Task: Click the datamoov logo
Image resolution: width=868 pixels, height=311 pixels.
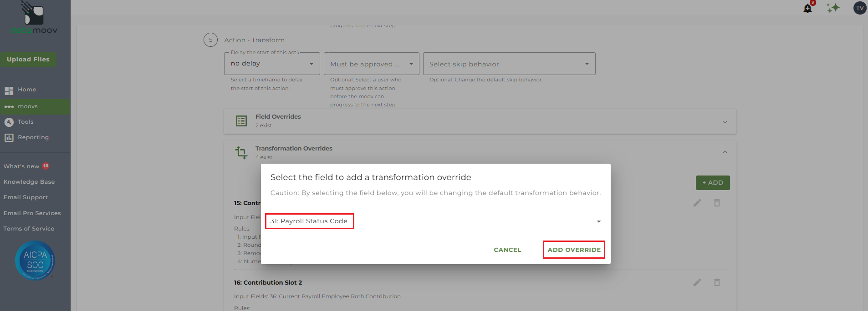Action: [x=34, y=18]
